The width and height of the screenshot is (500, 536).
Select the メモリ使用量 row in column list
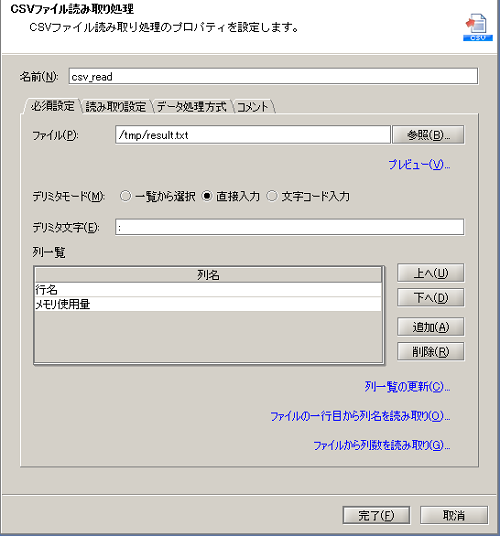click(x=208, y=304)
